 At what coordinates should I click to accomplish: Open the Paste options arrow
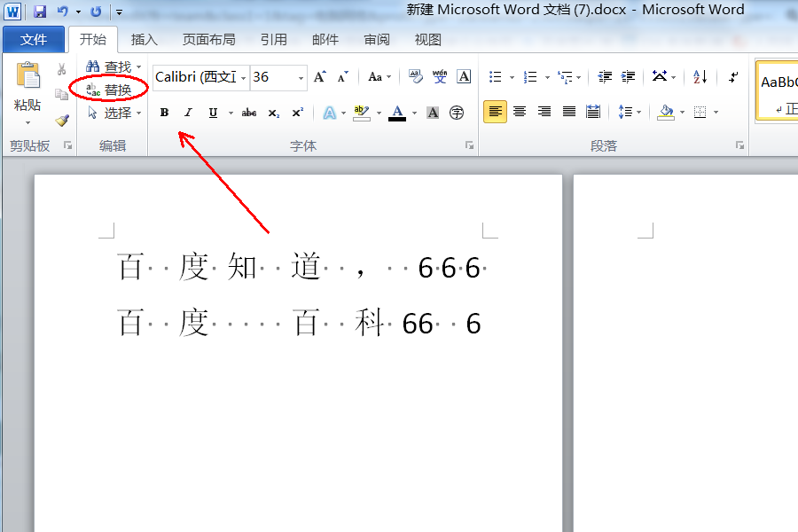point(27,122)
